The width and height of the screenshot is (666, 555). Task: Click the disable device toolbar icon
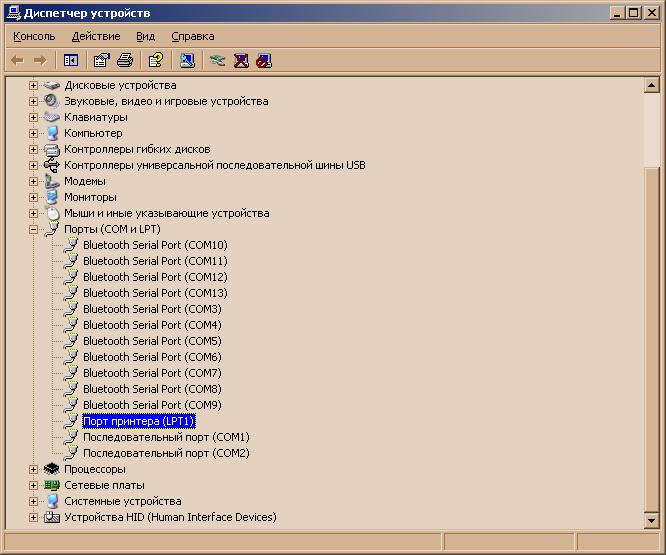[x=264, y=60]
